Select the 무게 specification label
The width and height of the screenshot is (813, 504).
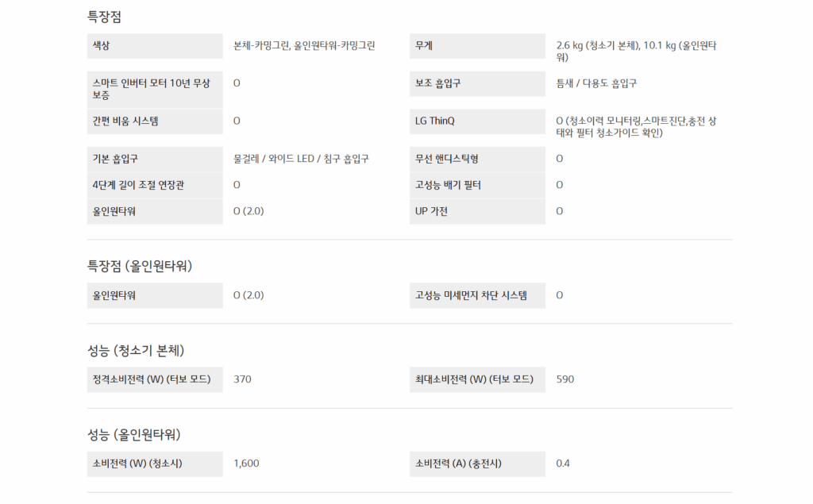click(x=423, y=46)
